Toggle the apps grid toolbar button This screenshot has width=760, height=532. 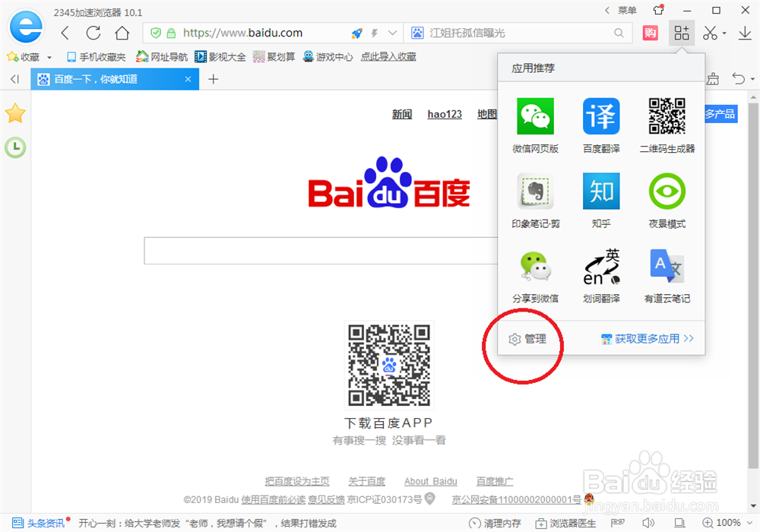pyautogui.click(x=682, y=33)
